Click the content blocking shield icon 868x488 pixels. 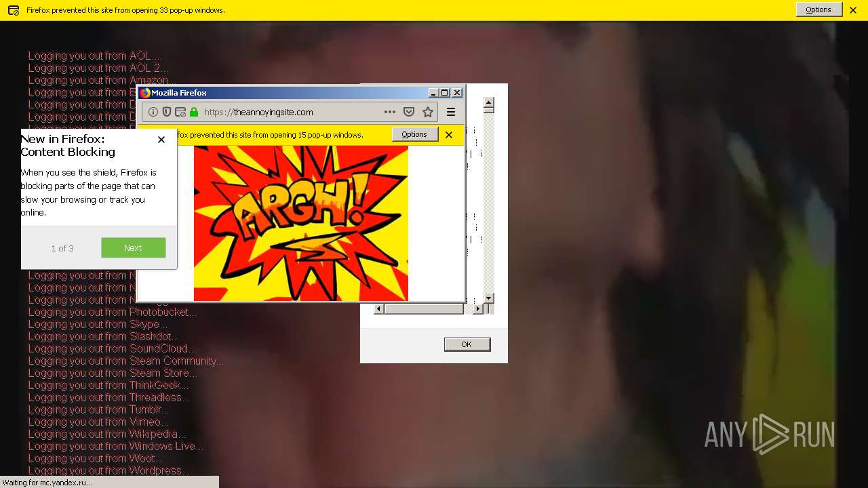click(167, 112)
